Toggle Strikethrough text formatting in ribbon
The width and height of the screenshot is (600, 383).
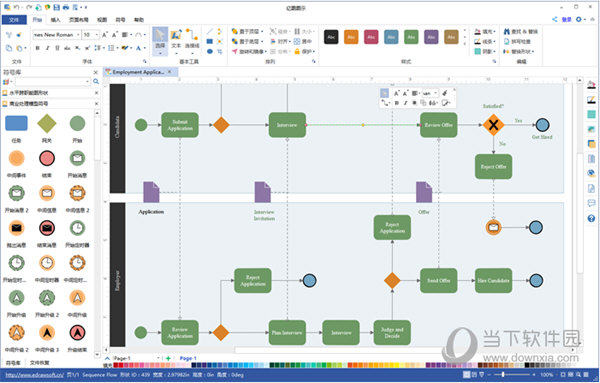click(x=67, y=48)
